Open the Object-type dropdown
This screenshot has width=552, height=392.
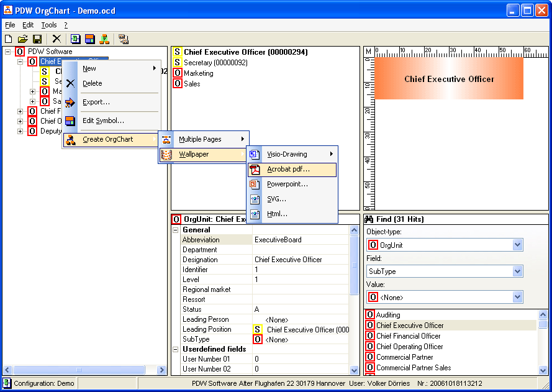(x=518, y=245)
